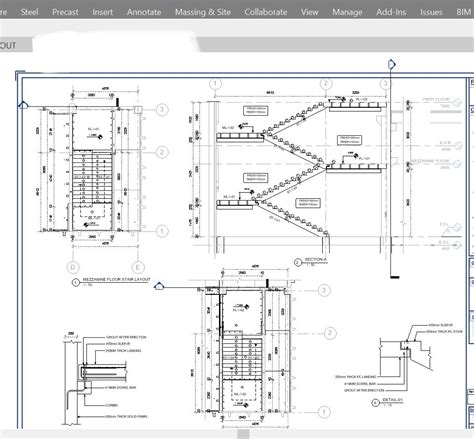Image resolution: width=474 pixels, height=439 pixels.
Task: Click the FIRST FLOOR level label text
Action: [x=436, y=99]
